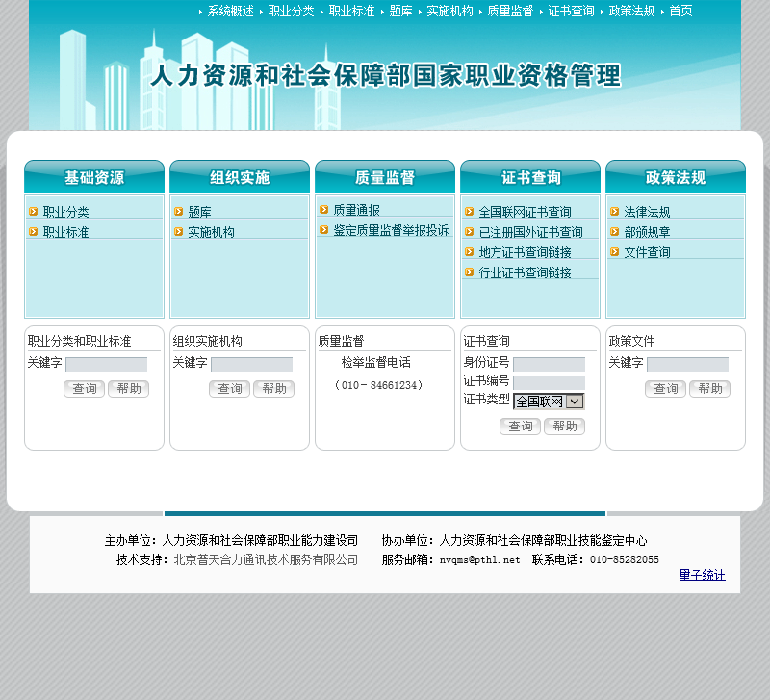
Task: Click the arrow icon beside 题库 in 组织实施
Action: click(x=179, y=212)
